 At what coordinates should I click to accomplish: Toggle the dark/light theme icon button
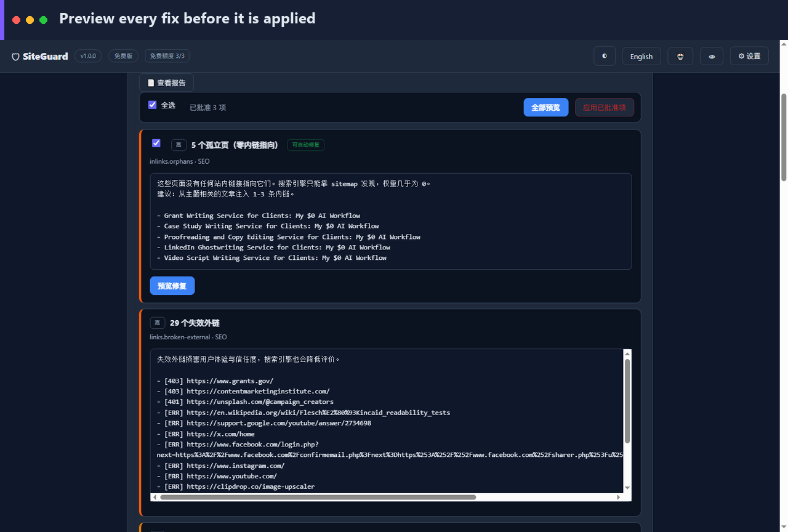point(605,56)
